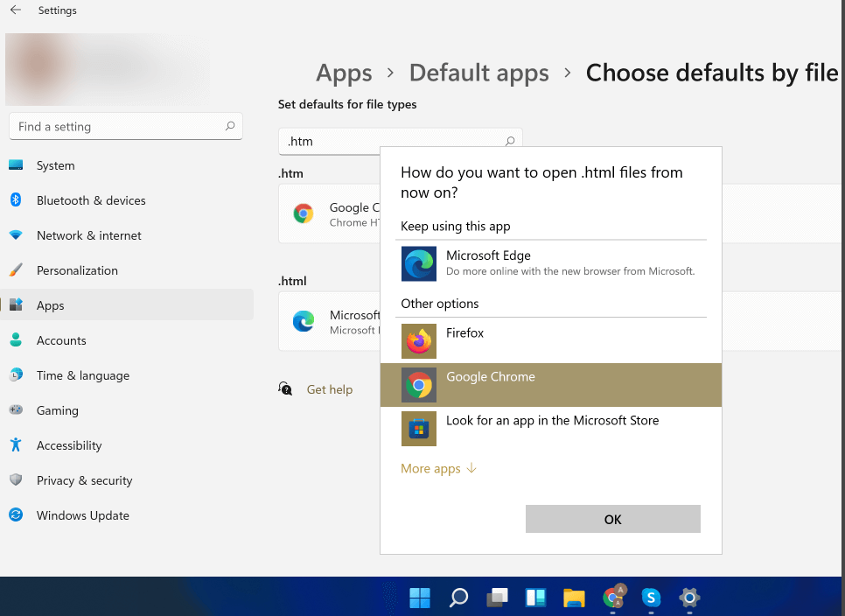
Task: Select Apps in the settings sidebar
Action: pos(50,305)
